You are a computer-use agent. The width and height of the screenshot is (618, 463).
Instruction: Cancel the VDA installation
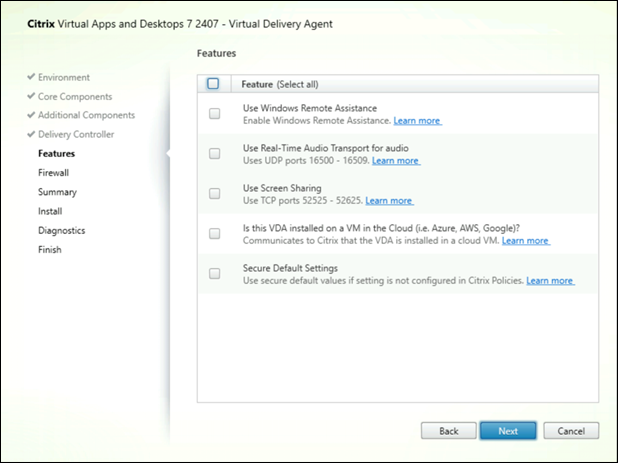pos(571,430)
